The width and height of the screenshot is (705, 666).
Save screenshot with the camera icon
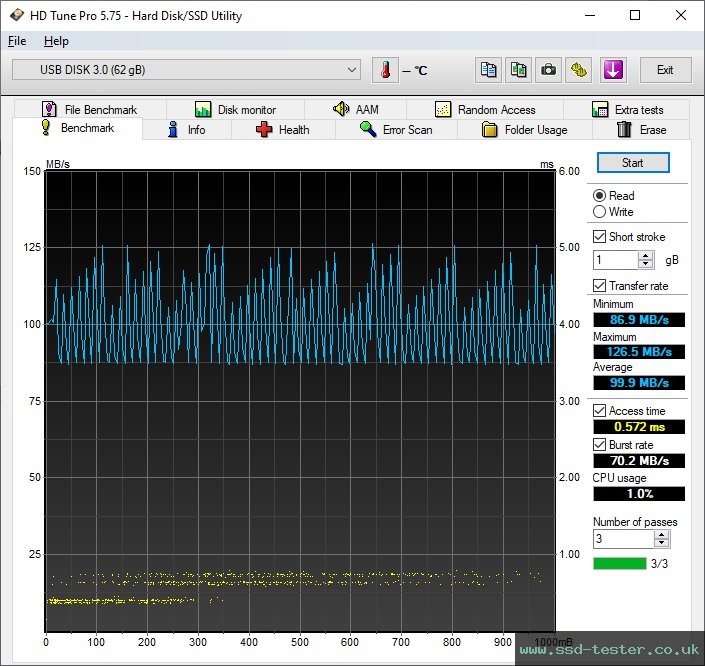(548, 70)
